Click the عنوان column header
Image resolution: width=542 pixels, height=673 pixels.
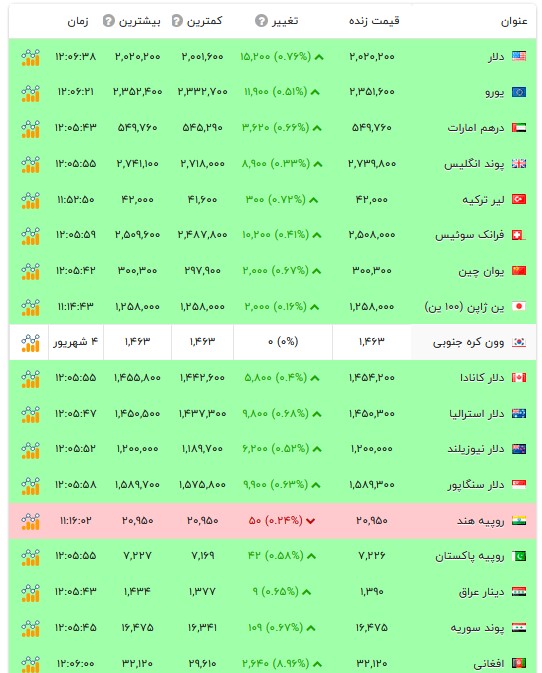514,21
